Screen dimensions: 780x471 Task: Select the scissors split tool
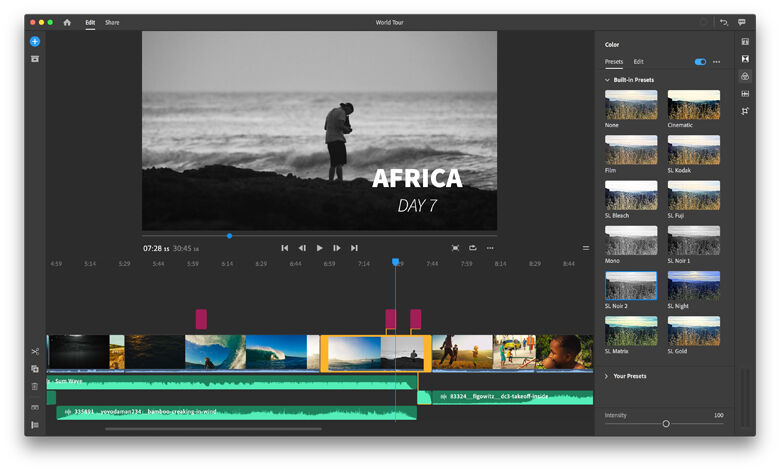click(x=35, y=351)
